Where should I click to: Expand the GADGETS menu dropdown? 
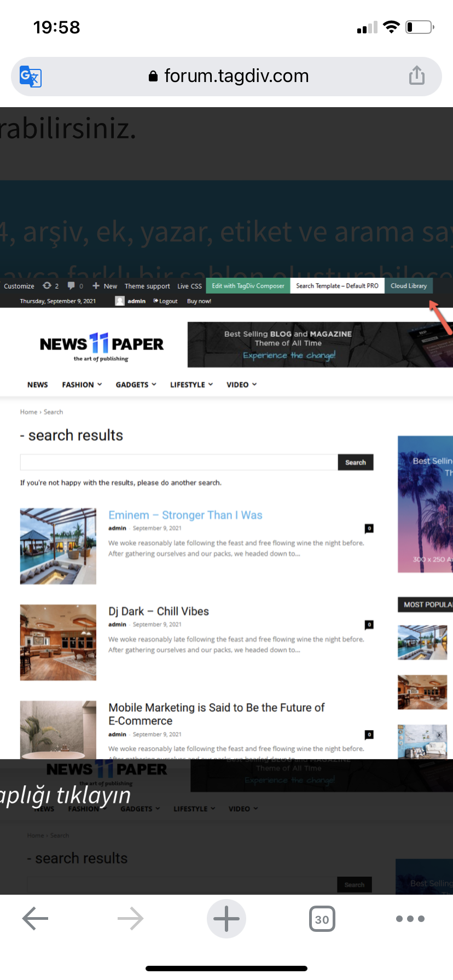(x=136, y=385)
